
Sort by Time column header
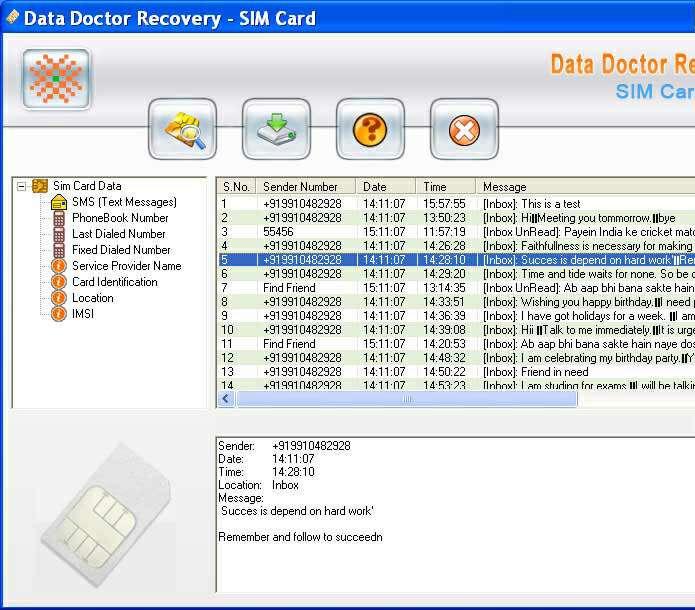coord(445,187)
